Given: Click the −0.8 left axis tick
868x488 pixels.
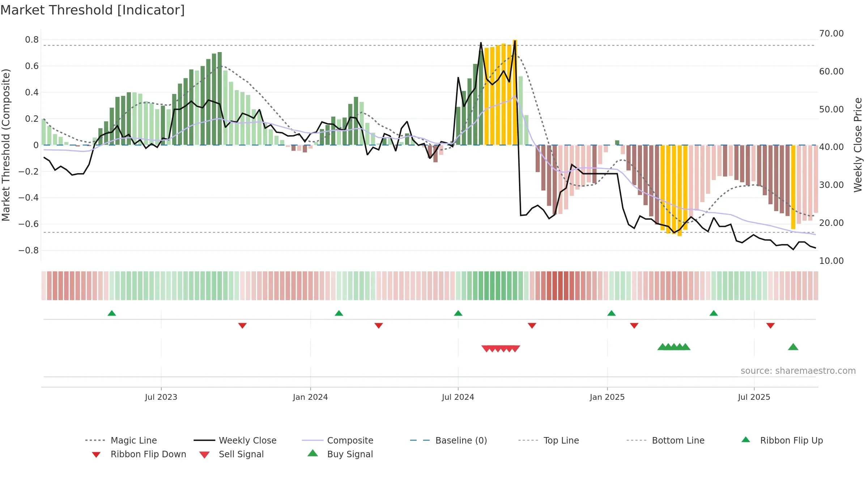Looking at the screenshot, I should (x=29, y=250).
